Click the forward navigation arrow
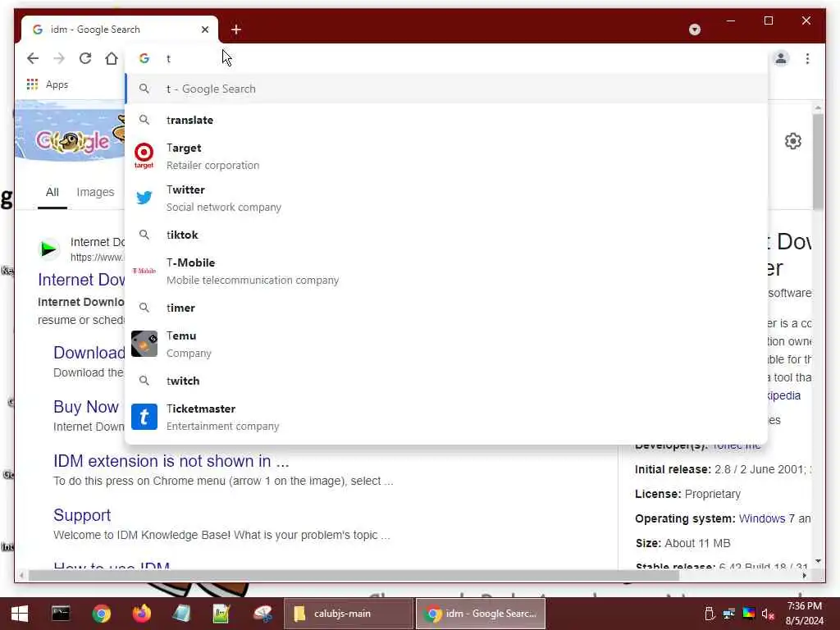The height and width of the screenshot is (630, 840). 59,58
